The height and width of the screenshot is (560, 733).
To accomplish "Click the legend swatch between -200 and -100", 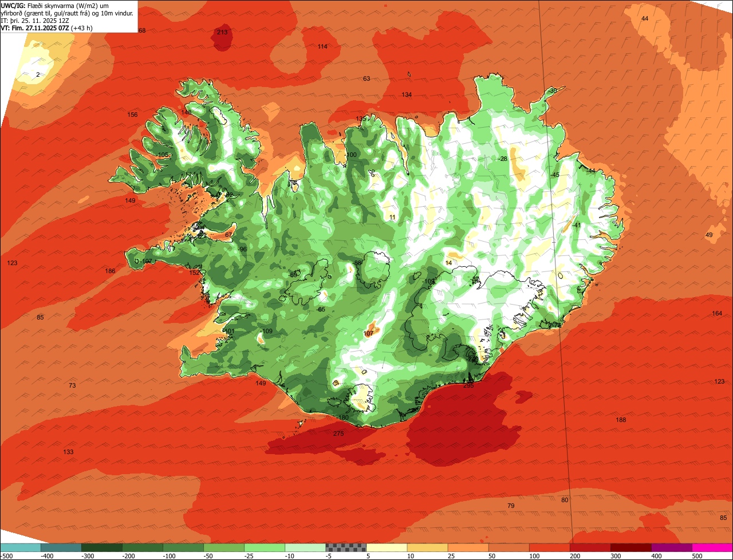I will point(143,547).
